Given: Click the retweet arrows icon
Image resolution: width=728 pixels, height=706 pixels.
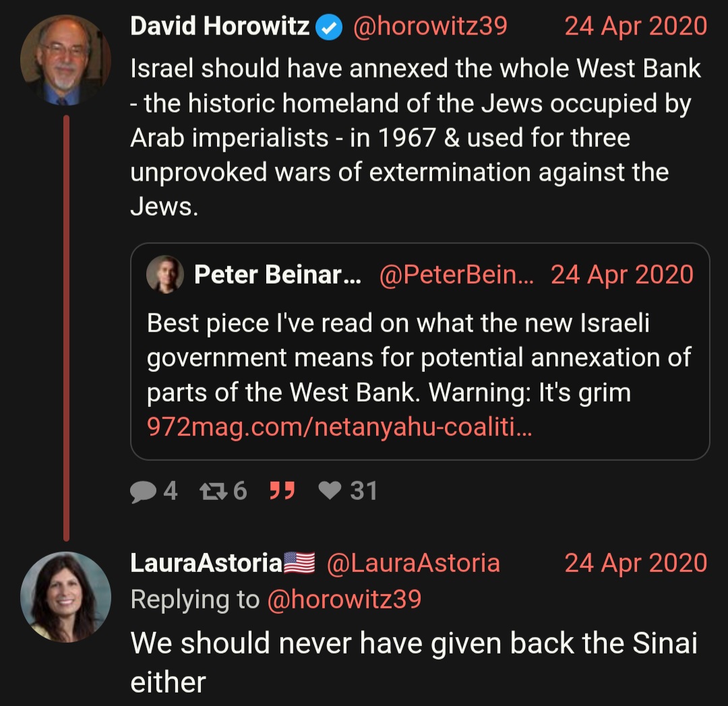Looking at the screenshot, I should tap(214, 491).
